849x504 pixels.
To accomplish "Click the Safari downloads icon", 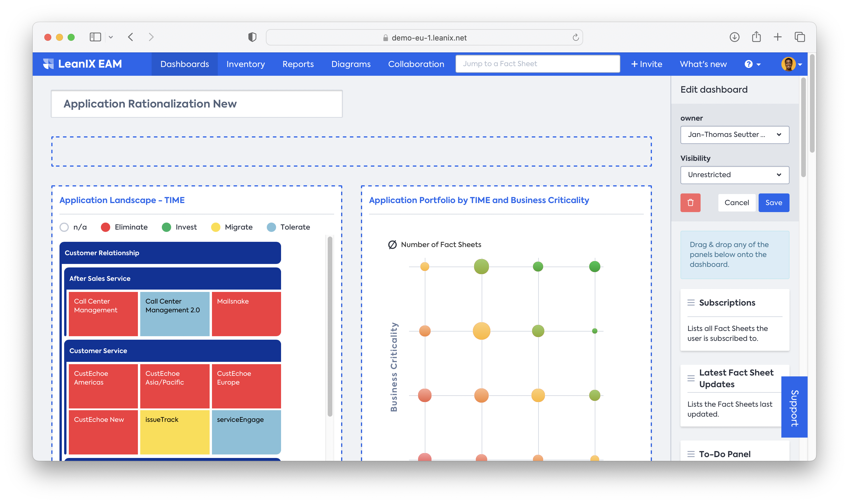I will point(734,37).
